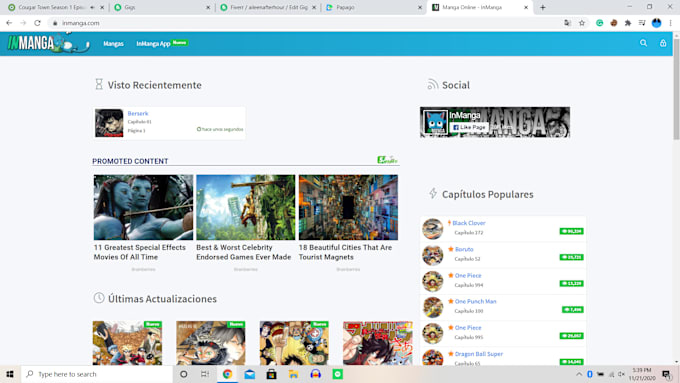680x383 pixels.
Task: Open One Piece Capítulo 994
Action: pos(468,275)
